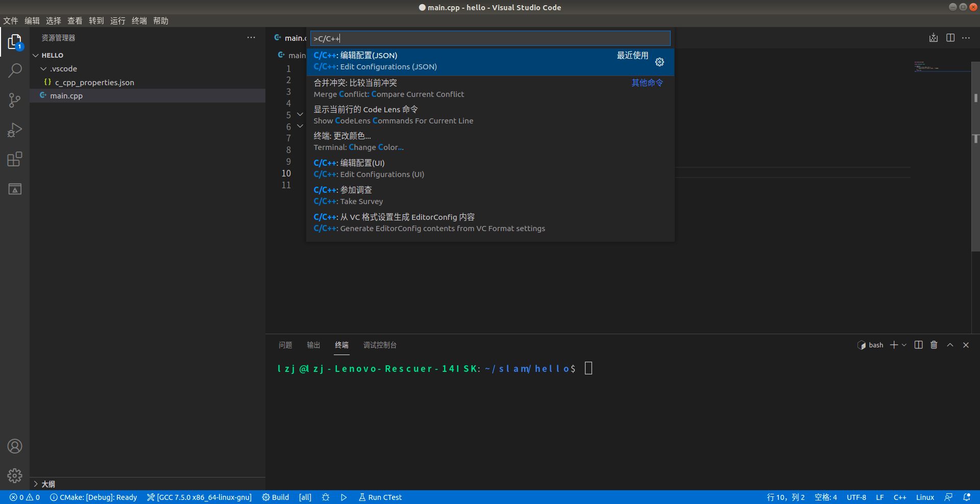Image resolution: width=980 pixels, height=504 pixels.
Task: Open the 查看 menu
Action: point(75,21)
